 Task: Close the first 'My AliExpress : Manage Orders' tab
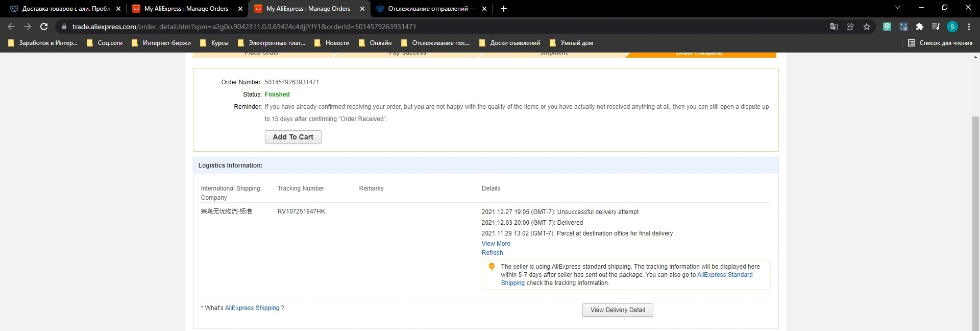pos(240,9)
